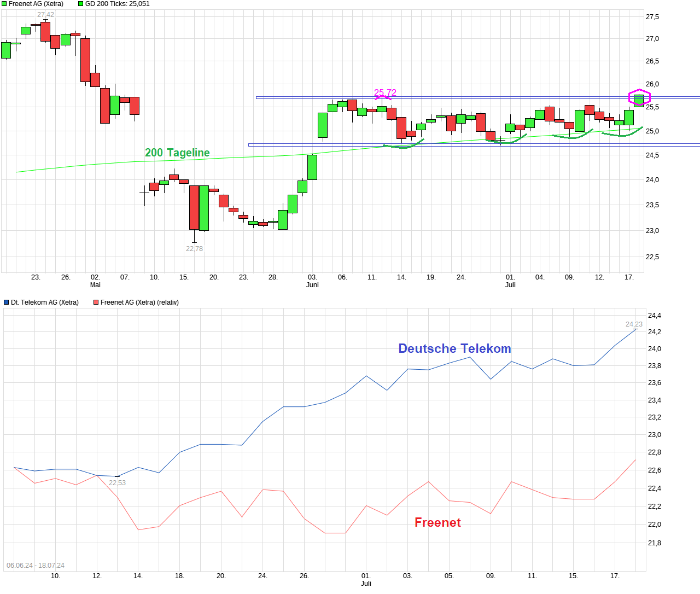The image size is (700, 594).
Task: Select the blue Dt. Telekom AG legend marker
Action: pyautogui.click(x=5, y=302)
